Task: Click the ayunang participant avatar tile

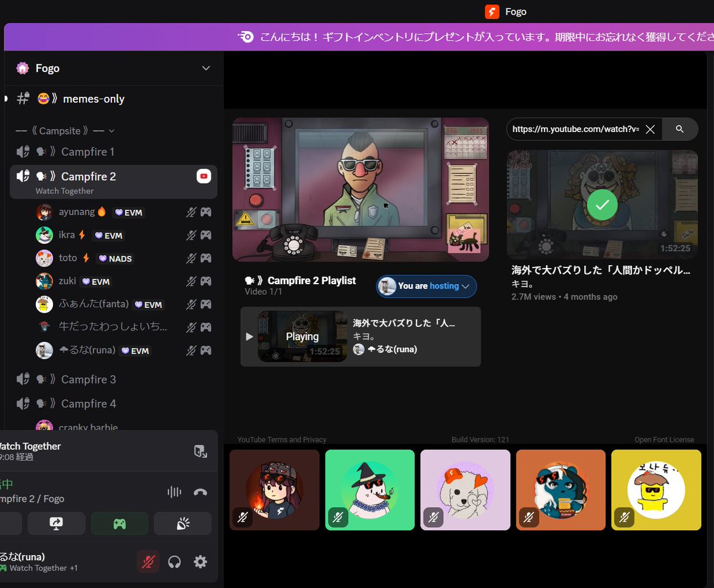Action: 274,490
